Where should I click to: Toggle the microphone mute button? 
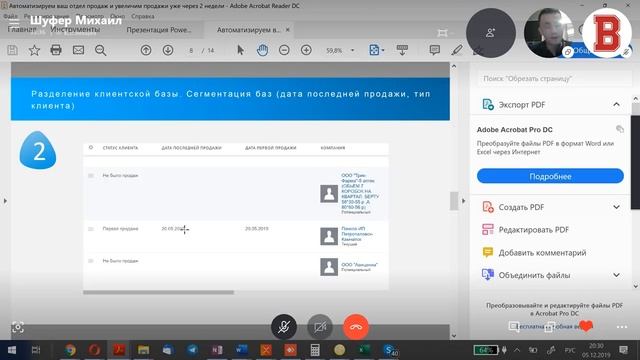pyautogui.click(x=284, y=327)
